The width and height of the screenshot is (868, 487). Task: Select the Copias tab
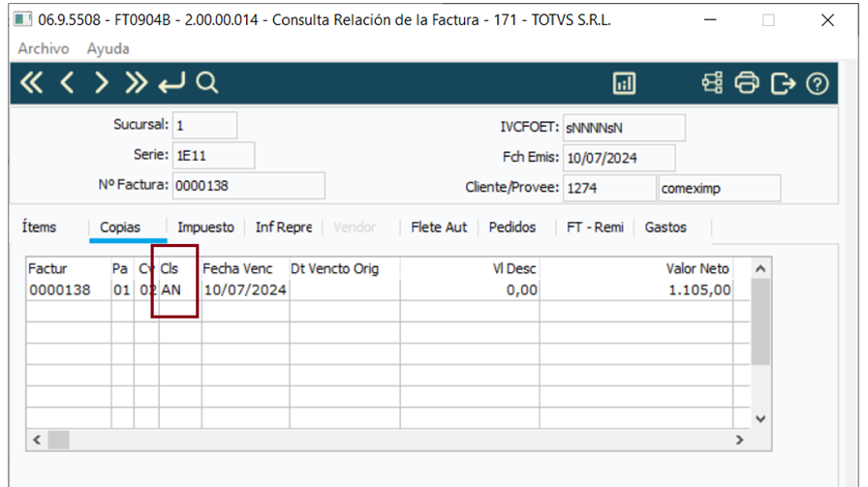coord(120,227)
